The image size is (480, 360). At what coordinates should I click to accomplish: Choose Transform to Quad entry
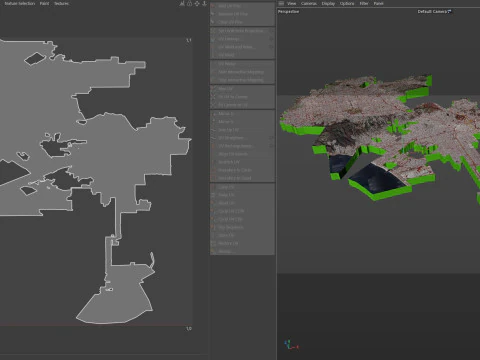click(x=242, y=178)
